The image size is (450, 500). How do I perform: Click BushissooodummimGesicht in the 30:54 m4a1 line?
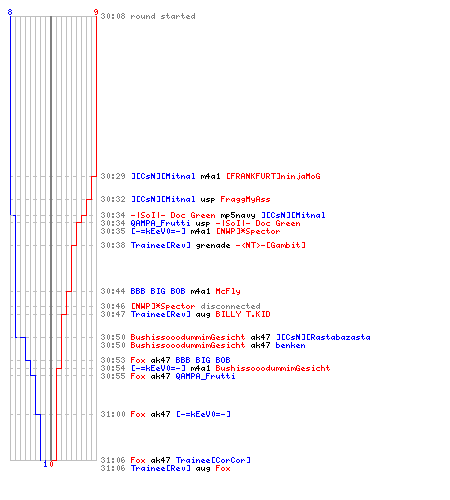coord(273,368)
